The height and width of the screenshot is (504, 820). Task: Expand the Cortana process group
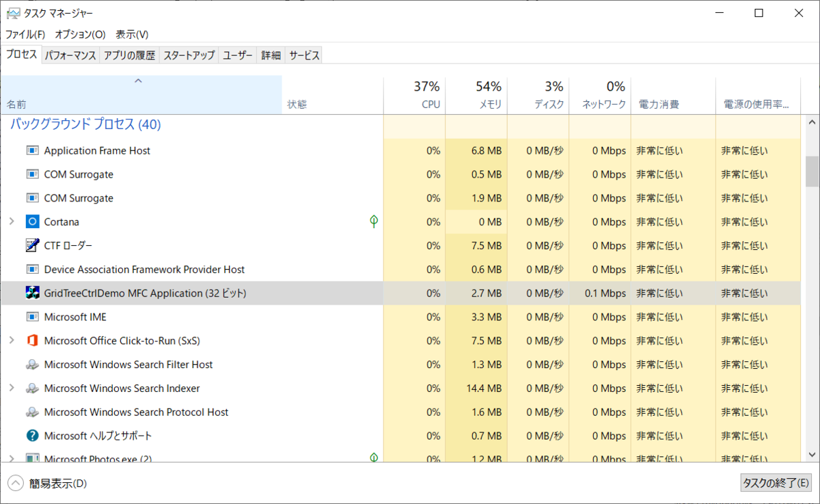[x=11, y=222]
